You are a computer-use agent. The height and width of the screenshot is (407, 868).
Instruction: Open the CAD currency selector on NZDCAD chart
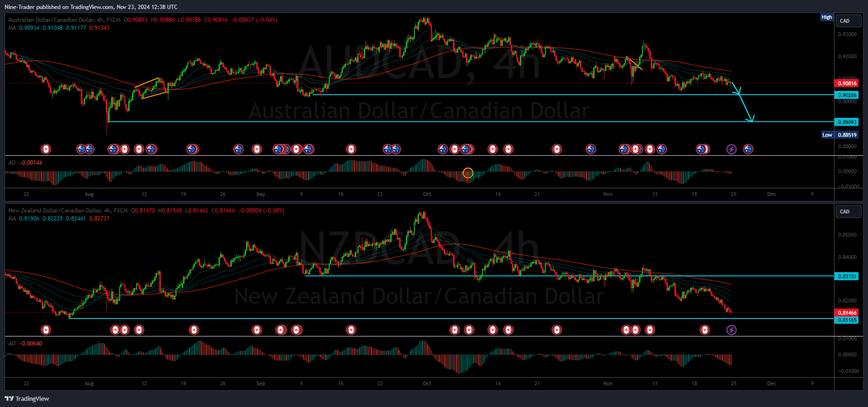click(849, 212)
